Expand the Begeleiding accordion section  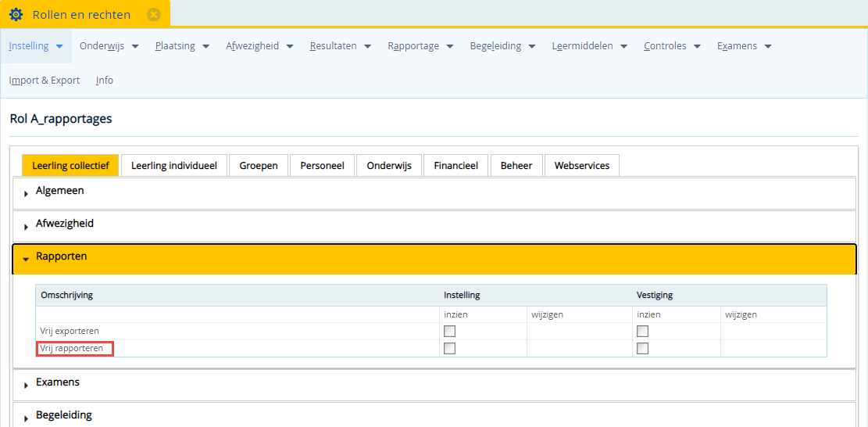[434, 415]
